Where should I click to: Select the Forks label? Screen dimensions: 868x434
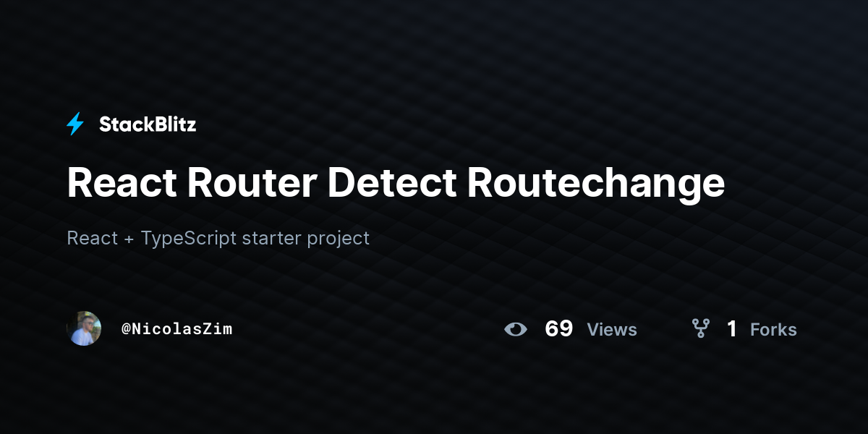pyautogui.click(x=773, y=330)
